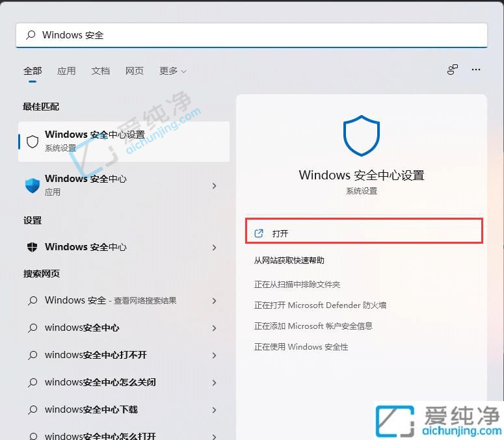The width and height of the screenshot is (504, 440).
Task: Select suggestion "windows安全中心"
Action: pyautogui.click(x=124, y=328)
